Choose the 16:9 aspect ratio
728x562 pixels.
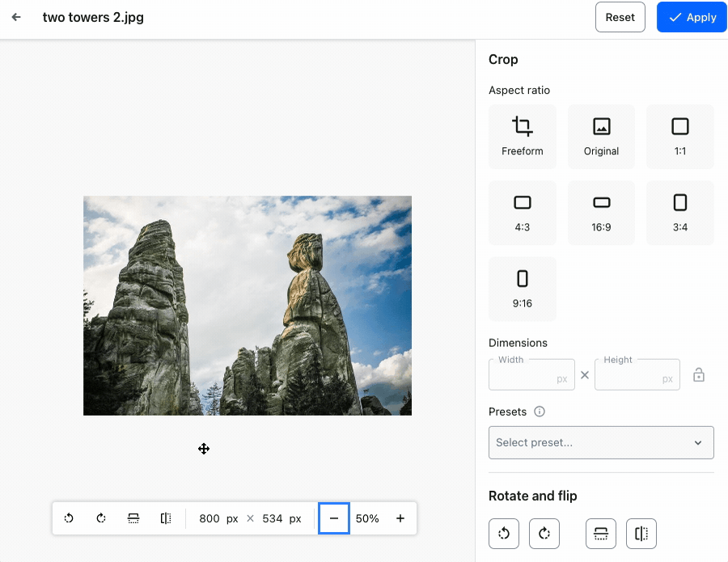601,213
